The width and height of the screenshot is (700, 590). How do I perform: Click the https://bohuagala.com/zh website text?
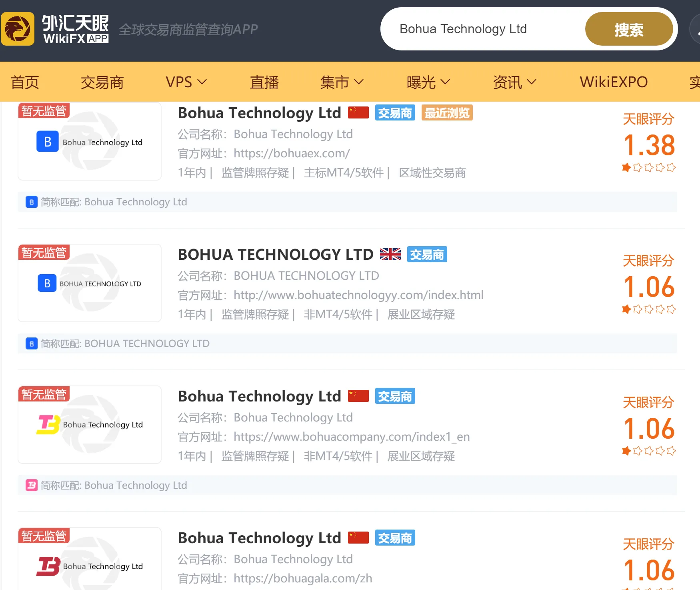[303, 578]
